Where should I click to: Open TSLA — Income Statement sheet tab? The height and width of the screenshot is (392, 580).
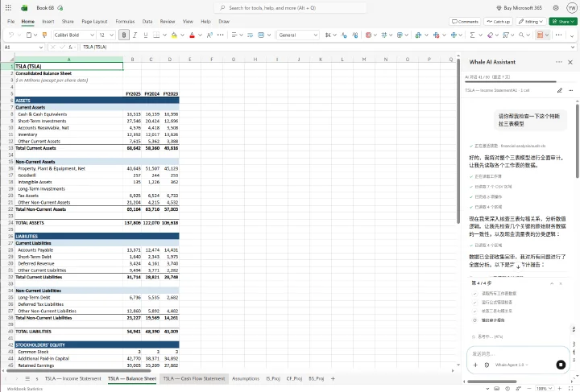[72, 378]
